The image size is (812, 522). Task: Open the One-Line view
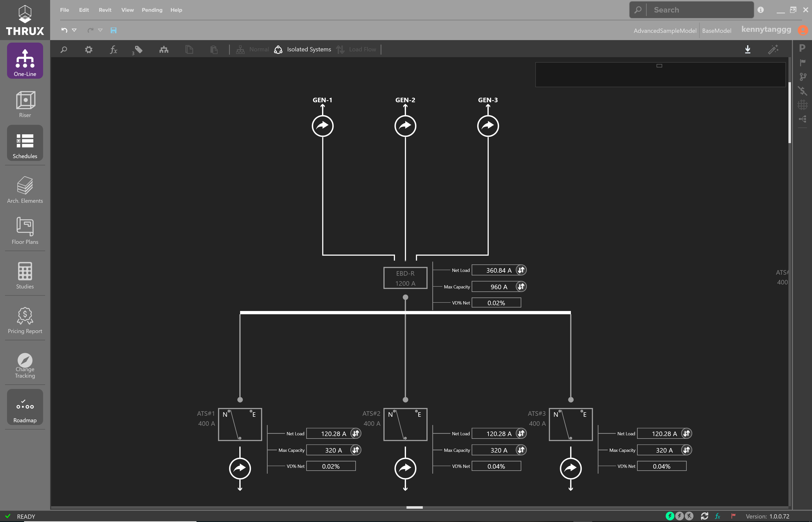(25, 61)
